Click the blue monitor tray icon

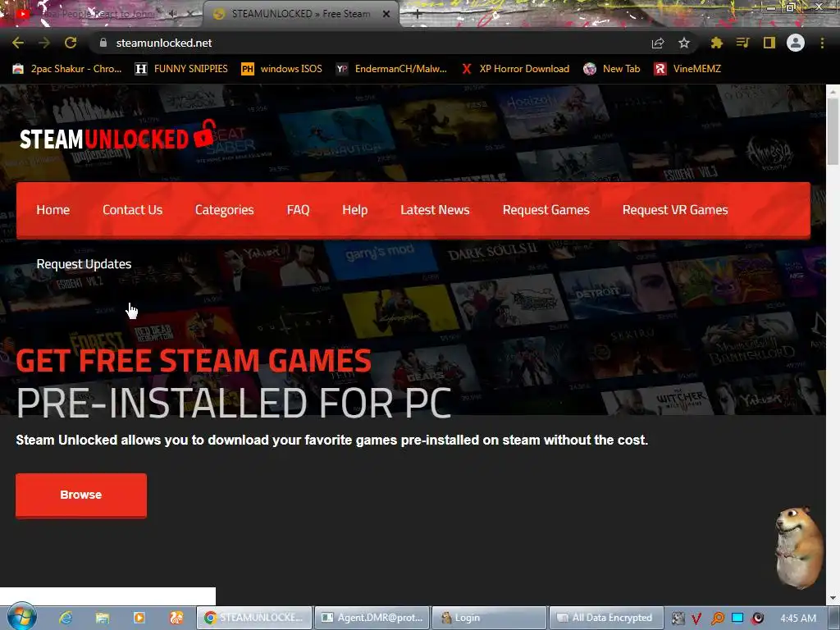coord(737,619)
